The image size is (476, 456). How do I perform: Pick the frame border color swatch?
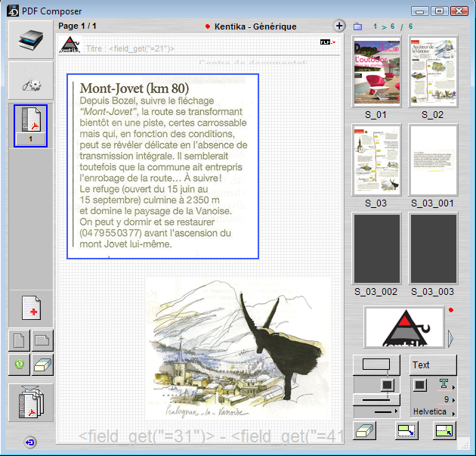point(387,385)
